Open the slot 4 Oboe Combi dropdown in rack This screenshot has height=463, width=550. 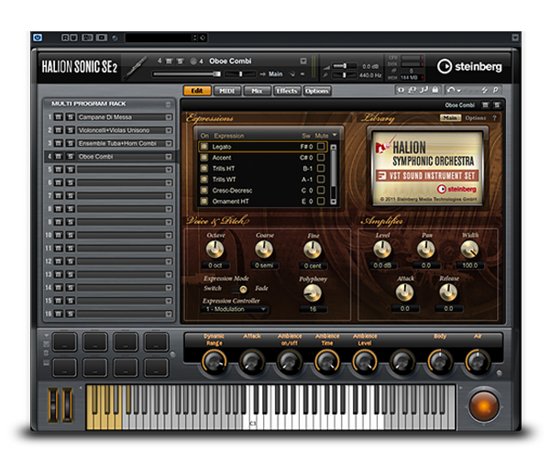(169, 156)
